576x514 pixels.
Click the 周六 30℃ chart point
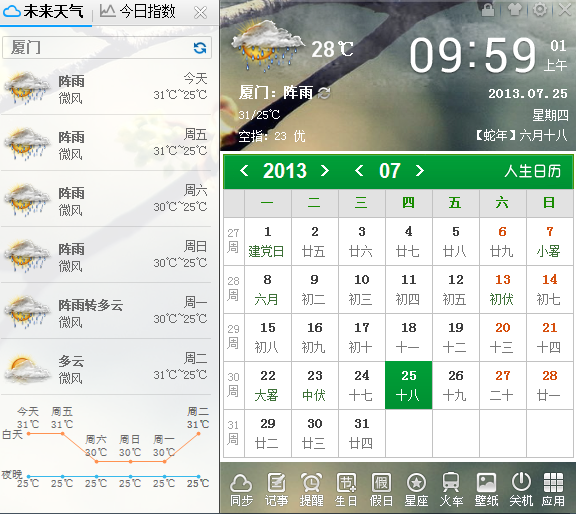tap(96, 461)
